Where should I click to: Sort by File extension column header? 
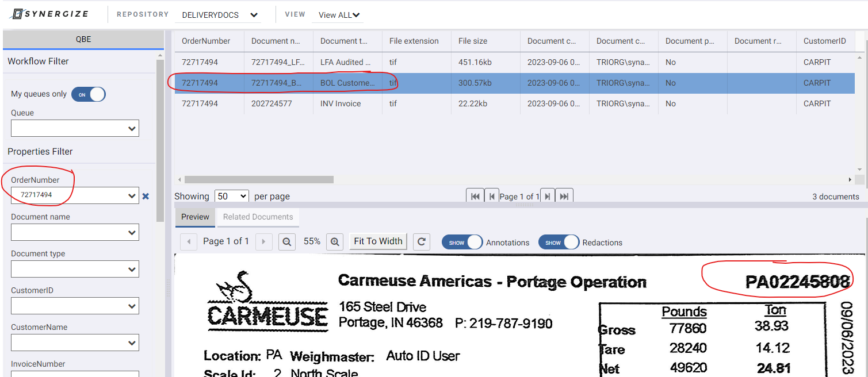coord(416,41)
